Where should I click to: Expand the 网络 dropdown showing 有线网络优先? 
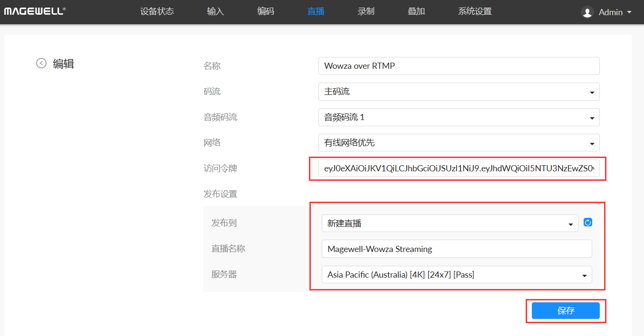pyautogui.click(x=459, y=143)
